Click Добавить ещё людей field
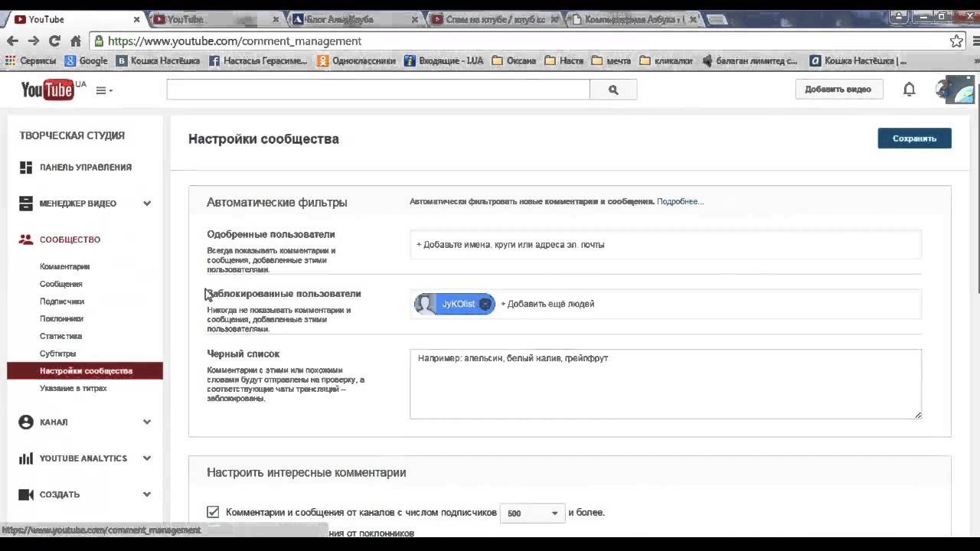The height and width of the screenshot is (551, 980). 547,304
